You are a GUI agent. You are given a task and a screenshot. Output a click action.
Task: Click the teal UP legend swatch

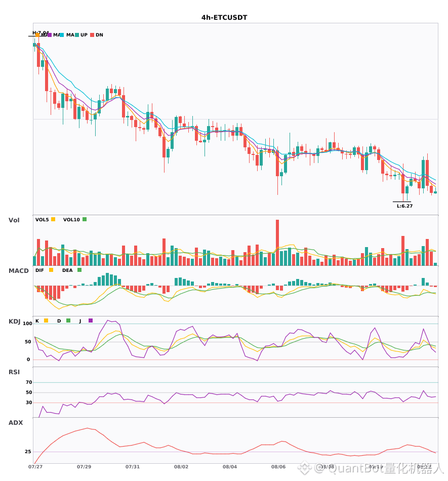(77, 35)
